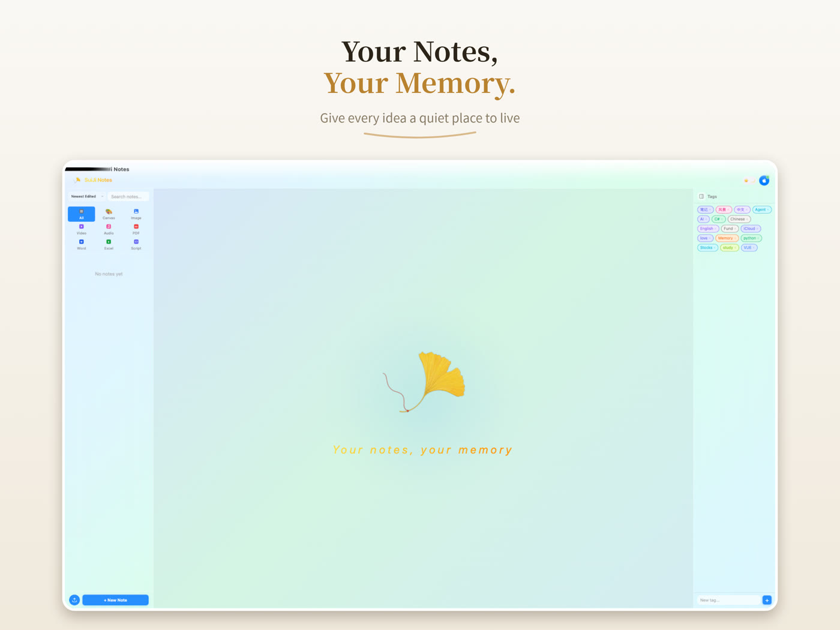This screenshot has height=630, width=840.
Task: Focus the New tag input field
Action: (x=729, y=600)
